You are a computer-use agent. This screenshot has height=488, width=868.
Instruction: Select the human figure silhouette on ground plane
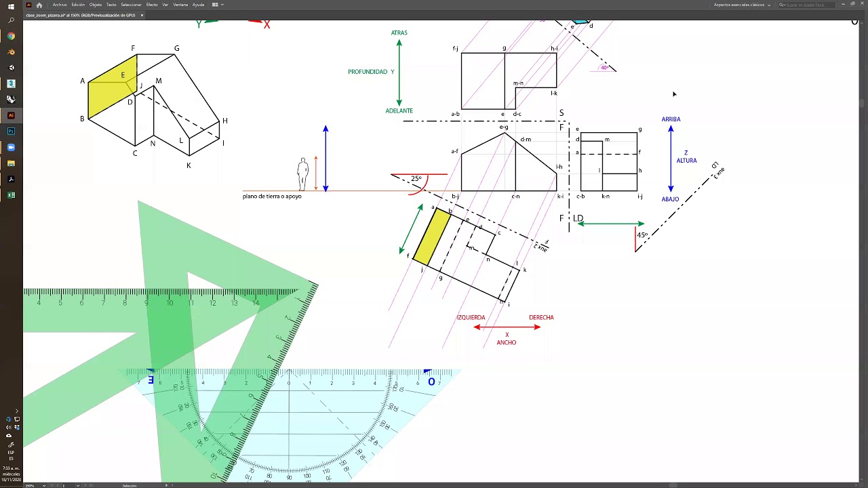[x=303, y=174]
